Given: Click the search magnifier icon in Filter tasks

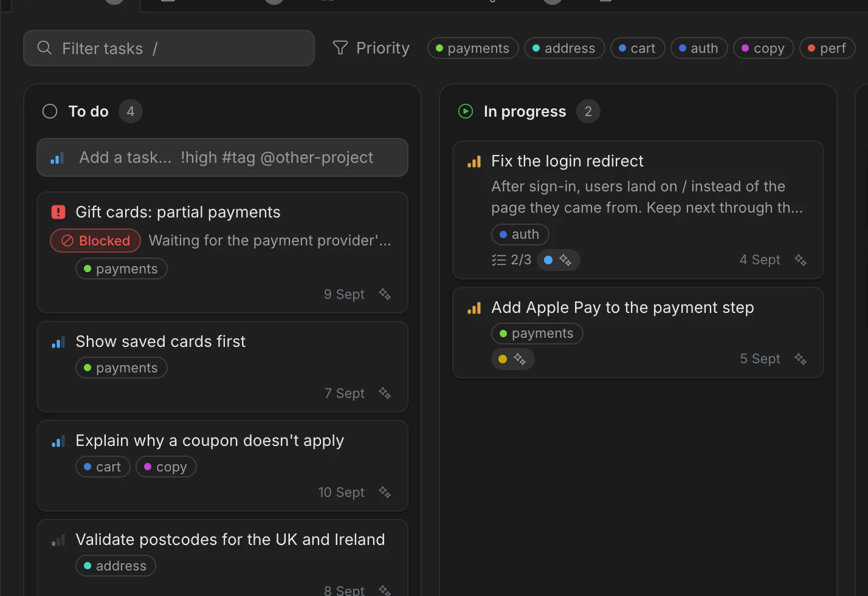Looking at the screenshot, I should (44, 47).
